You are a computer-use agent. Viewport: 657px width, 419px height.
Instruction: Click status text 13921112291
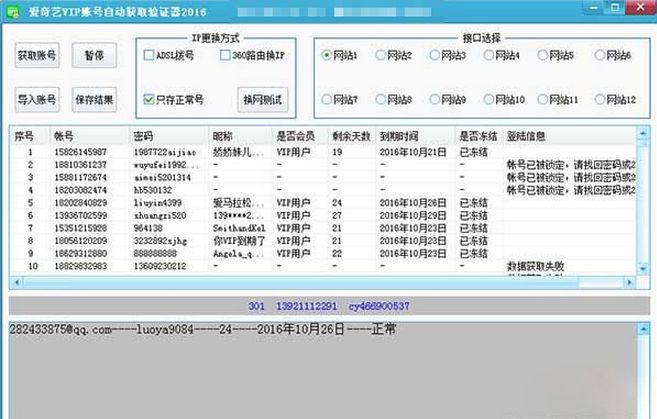click(x=306, y=306)
